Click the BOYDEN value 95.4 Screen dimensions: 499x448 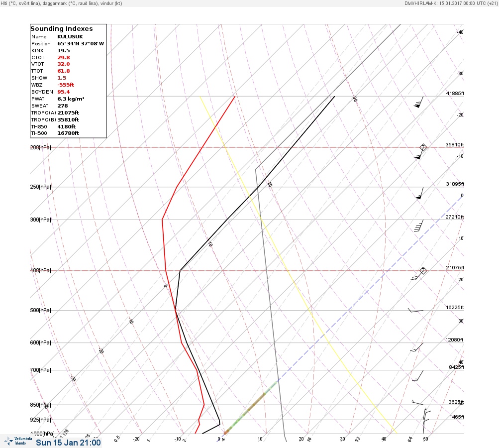tap(63, 92)
